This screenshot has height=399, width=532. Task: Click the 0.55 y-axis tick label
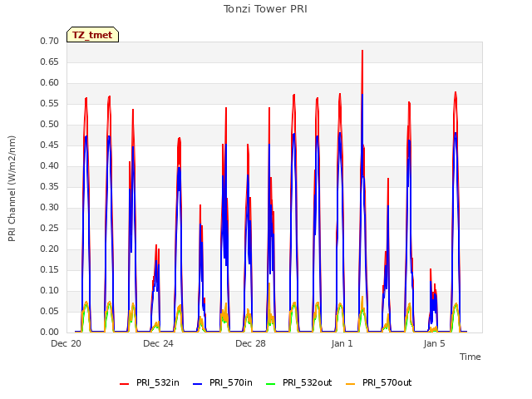point(50,104)
